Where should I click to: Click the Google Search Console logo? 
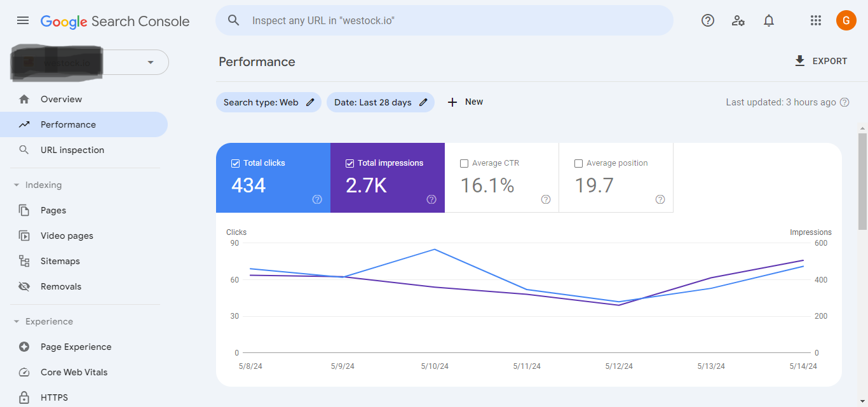115,21
